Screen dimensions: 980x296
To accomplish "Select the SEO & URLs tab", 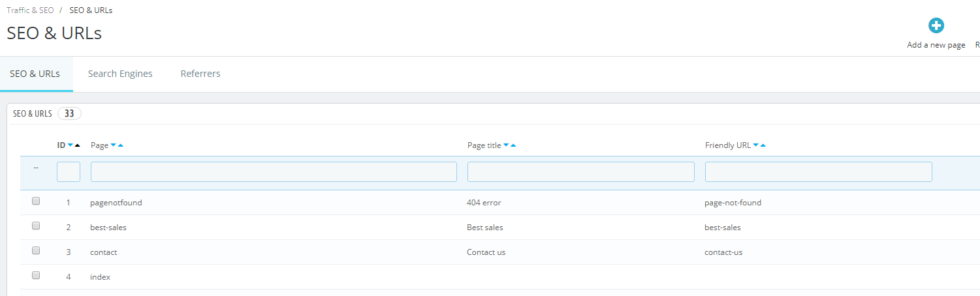I will click(x=35, y=74).
